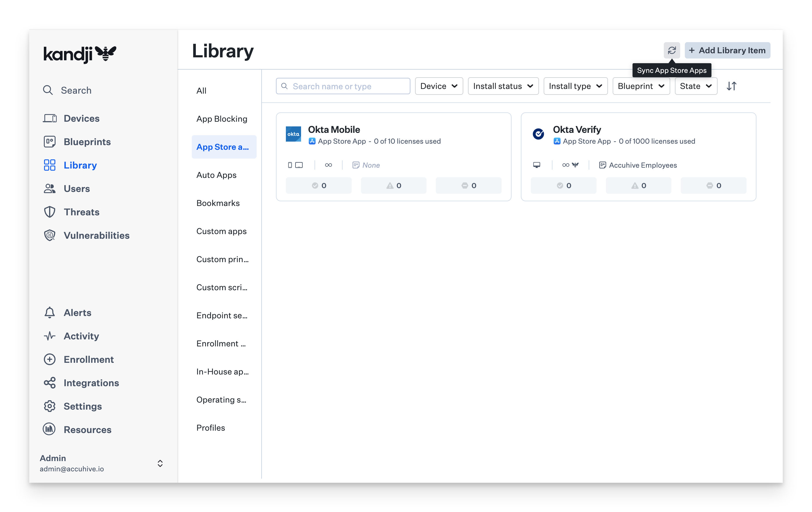Click the Threats shield icon
The width and height of the screenshot is (812, 512).
coord(50,212)
